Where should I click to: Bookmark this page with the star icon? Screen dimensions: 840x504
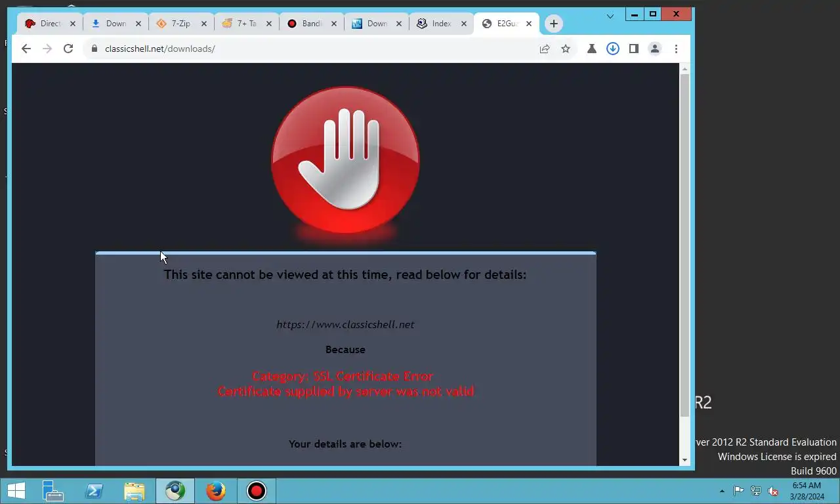[566, 49]
